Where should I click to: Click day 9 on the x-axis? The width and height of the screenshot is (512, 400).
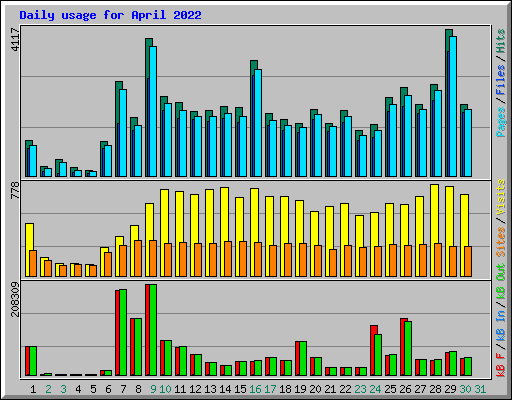pos(153,389)
